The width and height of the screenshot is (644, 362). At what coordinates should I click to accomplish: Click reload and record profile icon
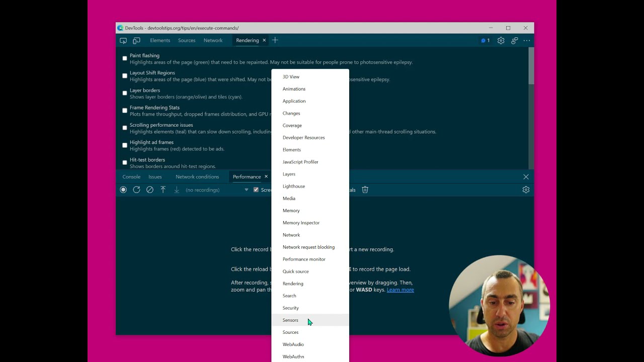tap(136, 190)
